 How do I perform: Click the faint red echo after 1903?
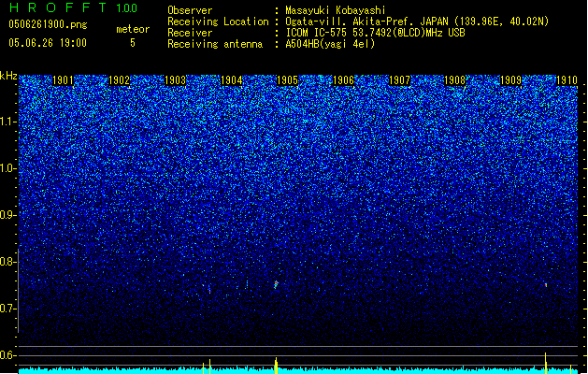tap(209, 291)
